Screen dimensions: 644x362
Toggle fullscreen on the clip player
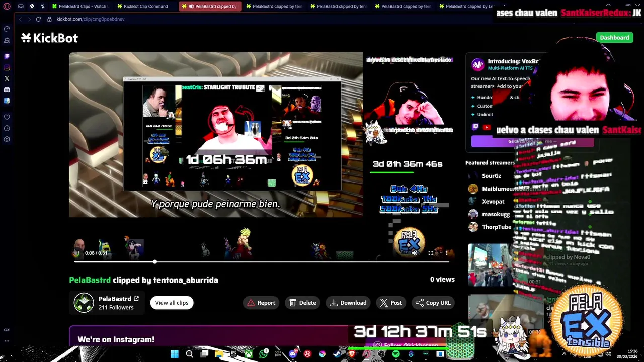coord(430,253)
